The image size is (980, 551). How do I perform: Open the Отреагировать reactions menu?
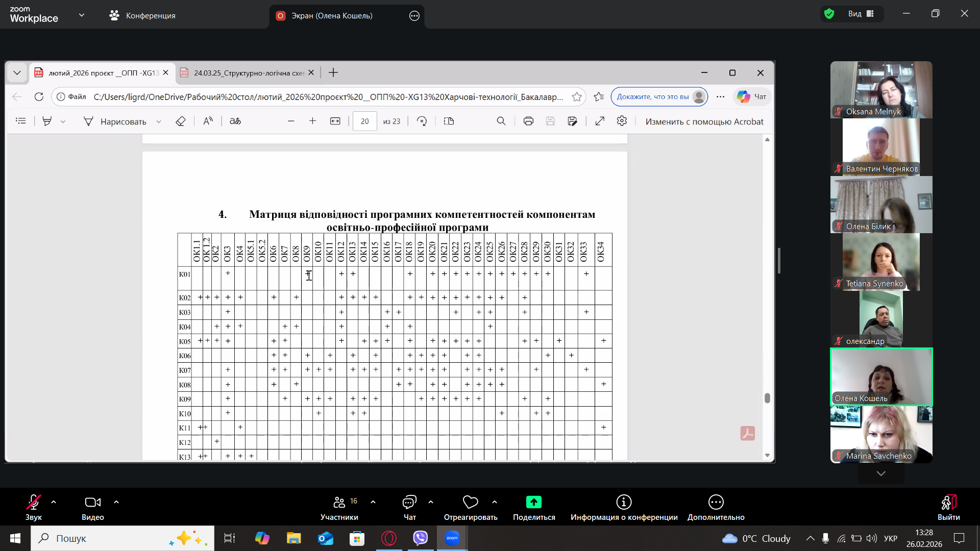point(470,507)
